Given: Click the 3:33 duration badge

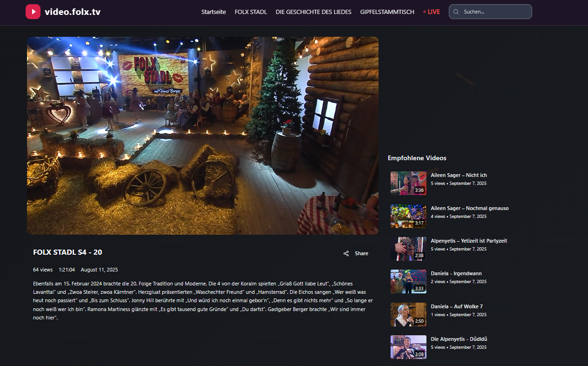Looking at the screenshot, I should coord(419,288).
